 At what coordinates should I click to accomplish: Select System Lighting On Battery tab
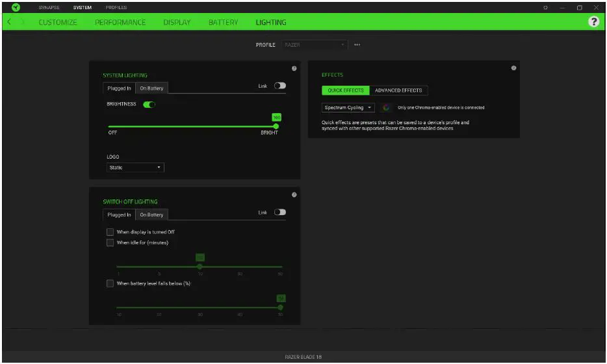click(x=152, y=88)
